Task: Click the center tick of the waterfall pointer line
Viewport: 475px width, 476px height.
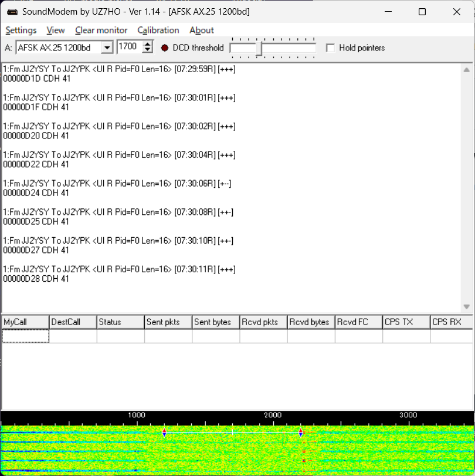Action: click(233, 433)
